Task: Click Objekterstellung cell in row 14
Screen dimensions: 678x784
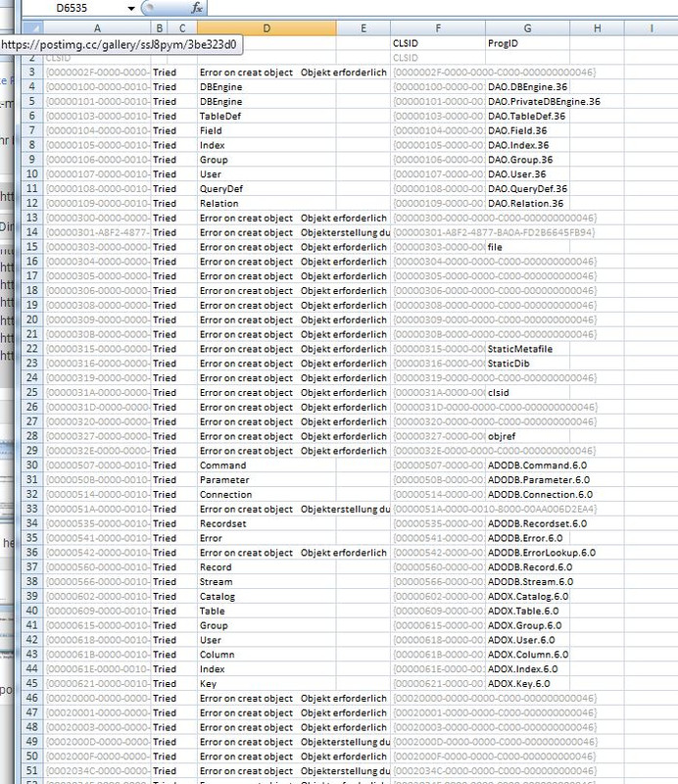Action: pyautogui.click(x=345, y=232)
